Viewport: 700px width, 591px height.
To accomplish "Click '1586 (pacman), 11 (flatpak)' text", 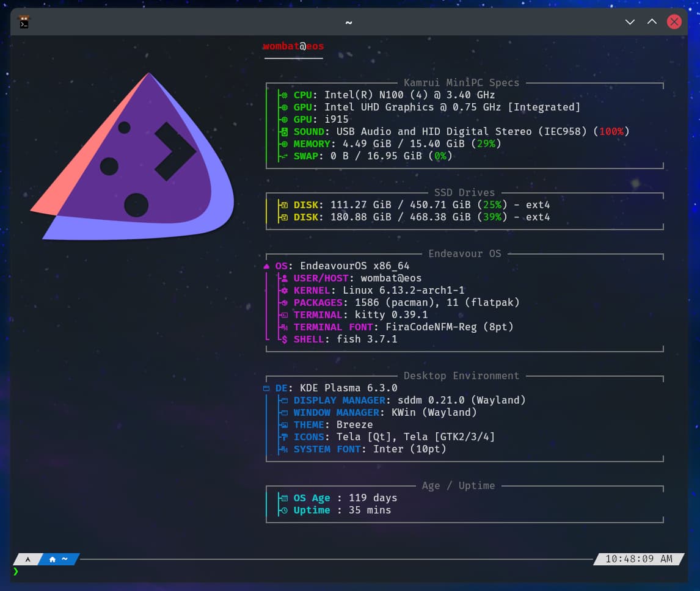I will click(x=437, y=303).
